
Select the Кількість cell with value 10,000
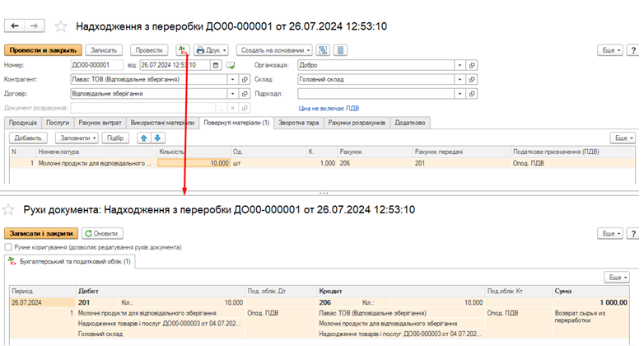(x=194, y=163)
